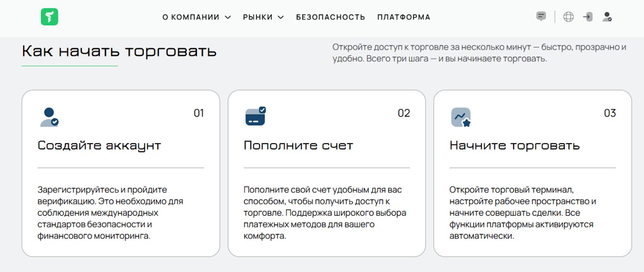Image resolution: width=644 pixels, height=272 pixels.
Task: Click the green company logo
Action: click(x=49, y=17)
